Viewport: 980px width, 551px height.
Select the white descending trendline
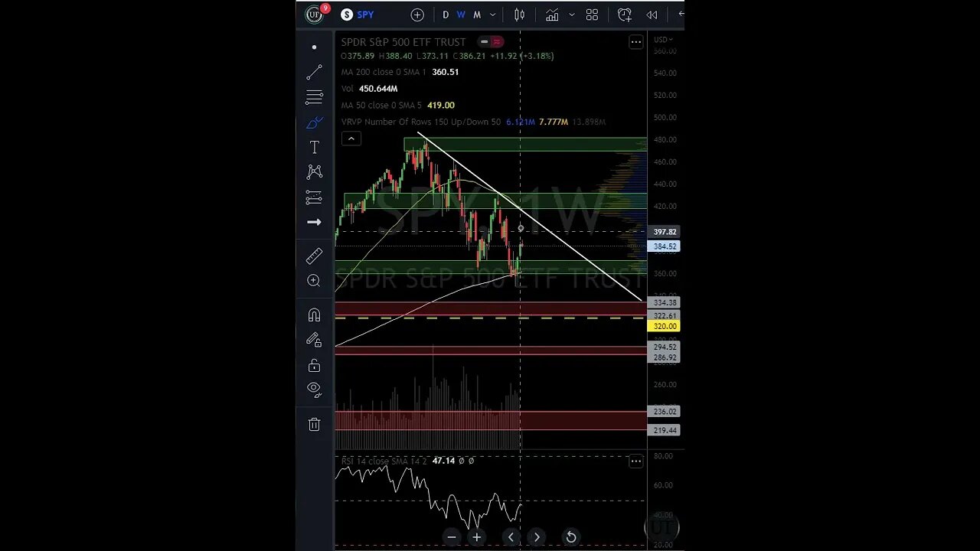point(530,217)
